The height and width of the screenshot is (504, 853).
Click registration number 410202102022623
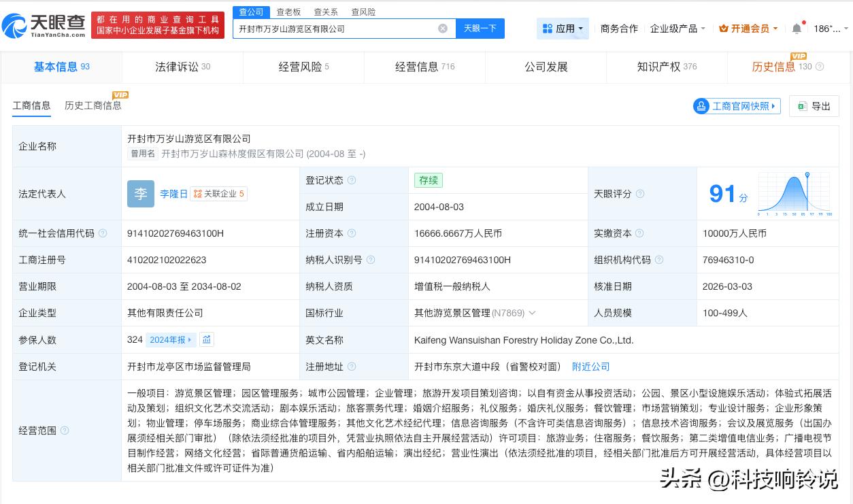click(x=167, y=260)
